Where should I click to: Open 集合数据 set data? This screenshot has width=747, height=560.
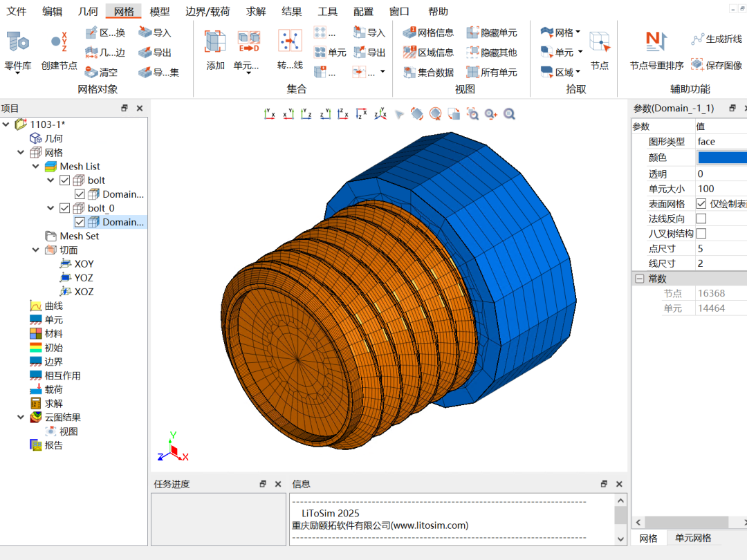428,73
